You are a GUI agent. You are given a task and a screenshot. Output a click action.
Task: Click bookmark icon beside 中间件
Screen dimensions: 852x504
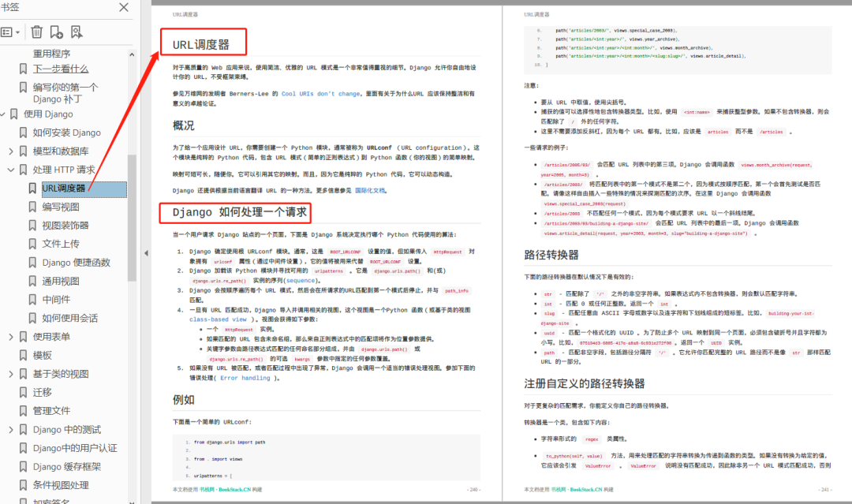pos(32,300)
